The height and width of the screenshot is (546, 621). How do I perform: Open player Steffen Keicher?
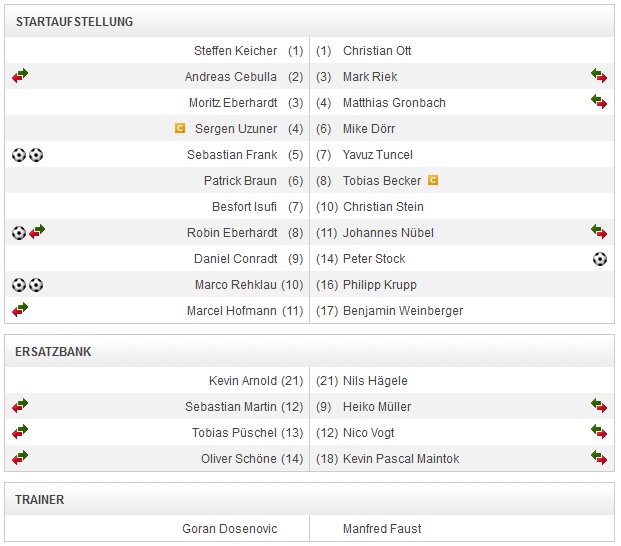235,51
